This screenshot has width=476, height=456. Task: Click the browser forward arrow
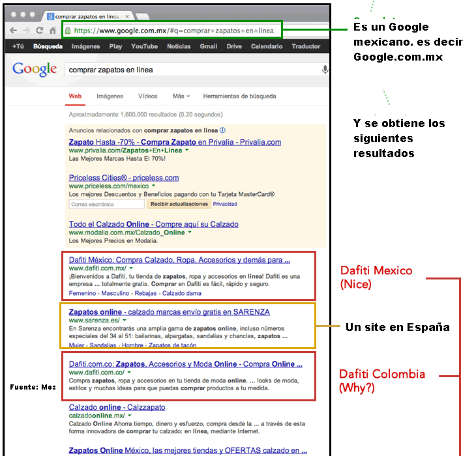click(27, 31)
